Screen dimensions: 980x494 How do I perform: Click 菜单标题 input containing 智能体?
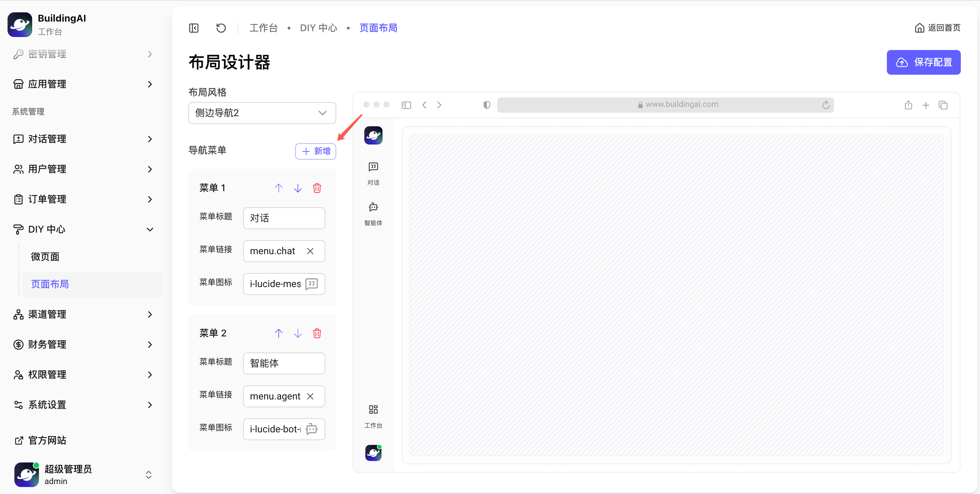[x=284, y=363]
